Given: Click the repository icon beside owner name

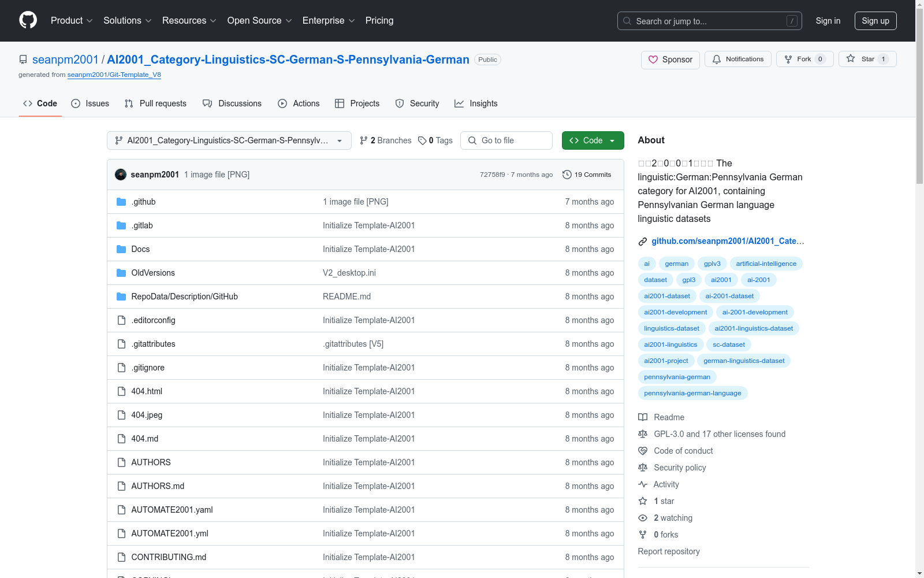Looking at the screenshot, I should [x=23, y=60].
